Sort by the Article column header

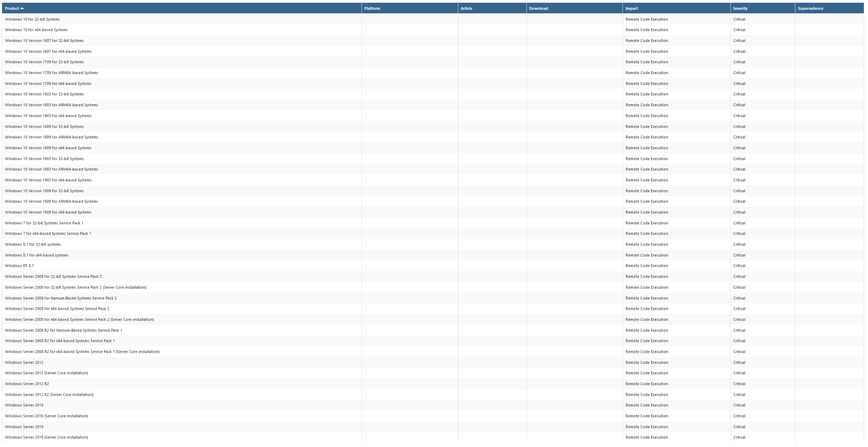click(466, 8)
